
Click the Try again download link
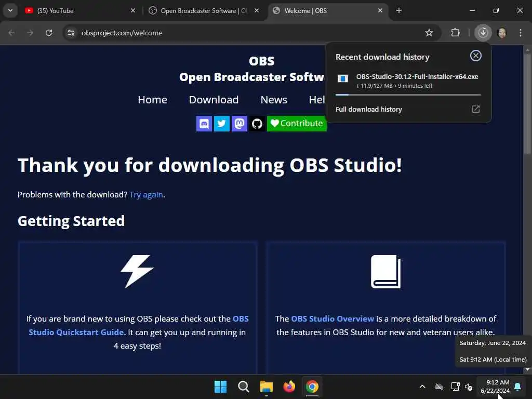pyautogui.click(x=146, y=195)
